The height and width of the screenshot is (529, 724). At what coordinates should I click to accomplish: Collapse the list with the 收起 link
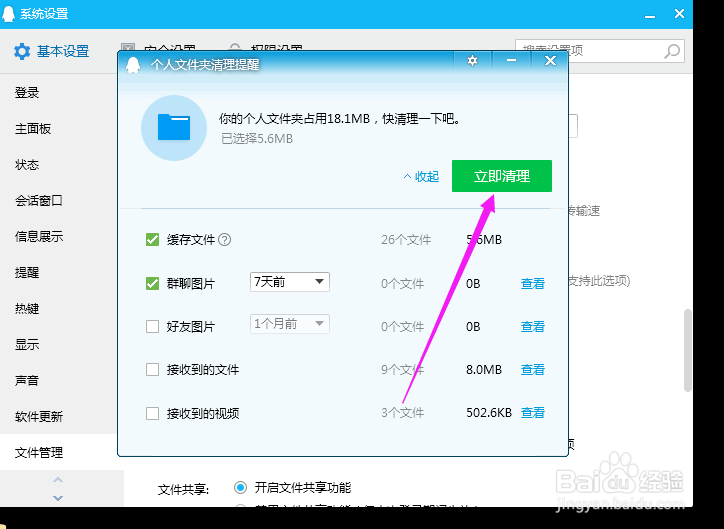pyautogui.click(x=421, y=177)
